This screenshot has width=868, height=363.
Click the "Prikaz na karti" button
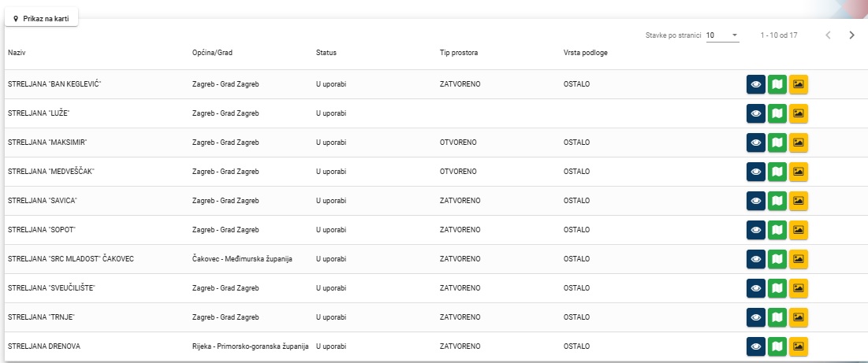pos(42,18)
